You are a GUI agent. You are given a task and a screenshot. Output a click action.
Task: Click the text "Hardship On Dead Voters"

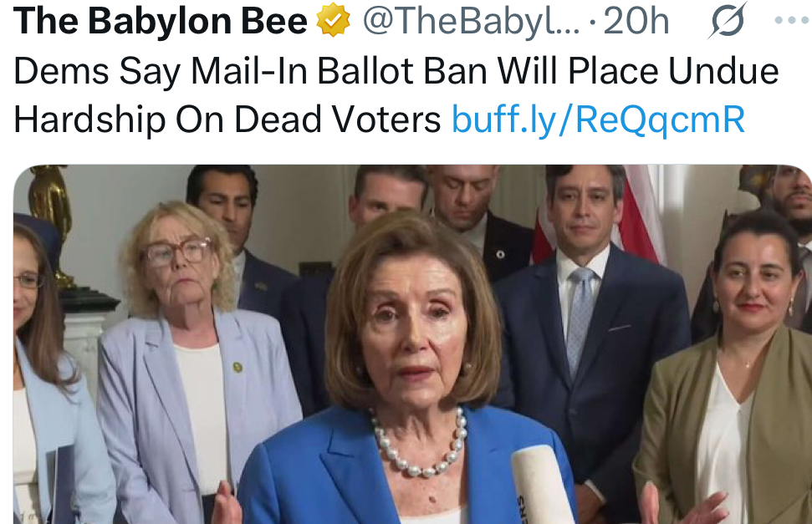[x=227, y=120]
